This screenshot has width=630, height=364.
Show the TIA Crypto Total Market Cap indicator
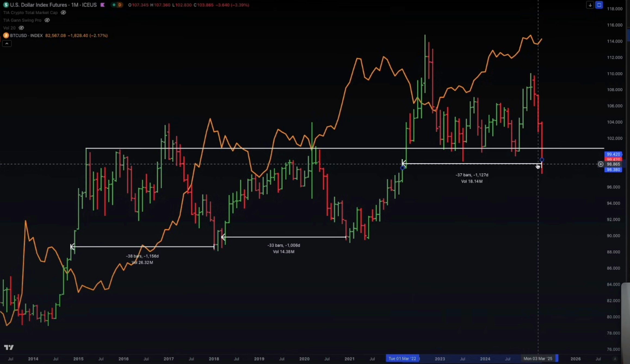click(x=63, y=13)
